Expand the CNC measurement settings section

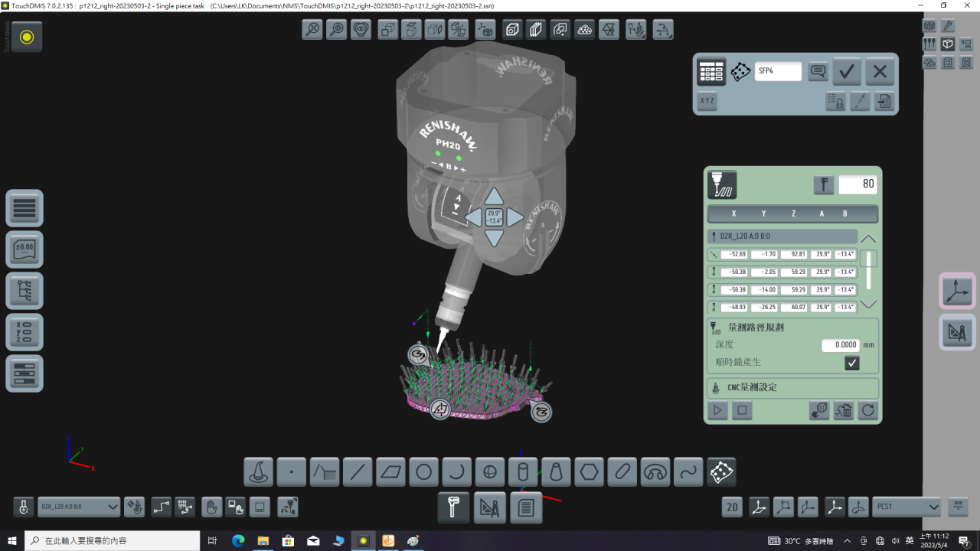tap(792, 387)
